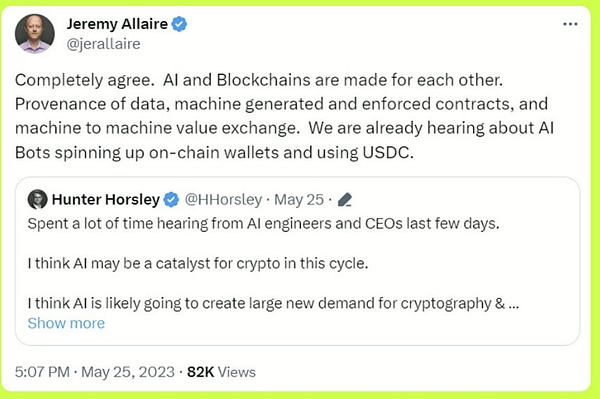Click the edited pencil icon
The width and height of the screenshot is (600, 399).
[345, 200]
